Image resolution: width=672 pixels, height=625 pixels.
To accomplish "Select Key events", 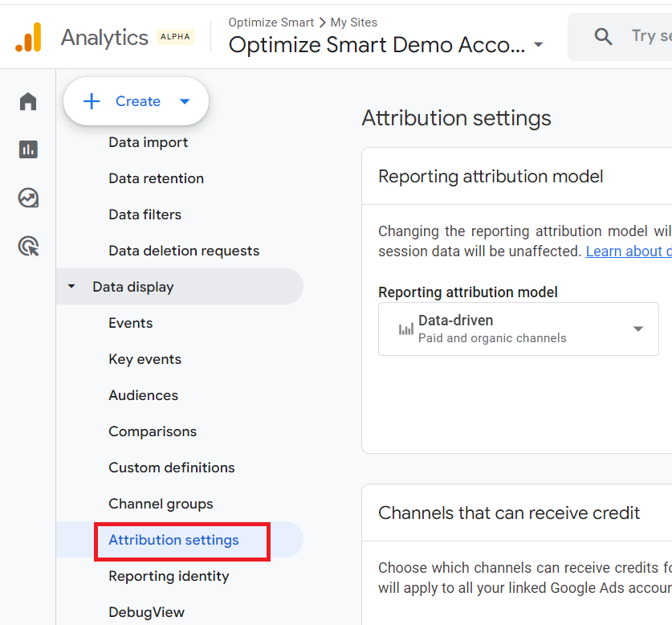I will [145, 359].
